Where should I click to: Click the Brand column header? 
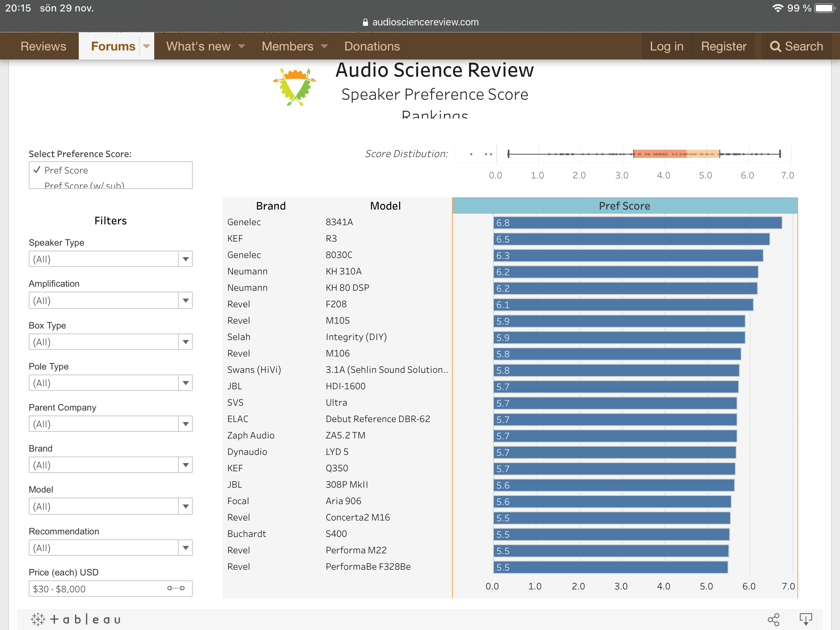[271, 206]
